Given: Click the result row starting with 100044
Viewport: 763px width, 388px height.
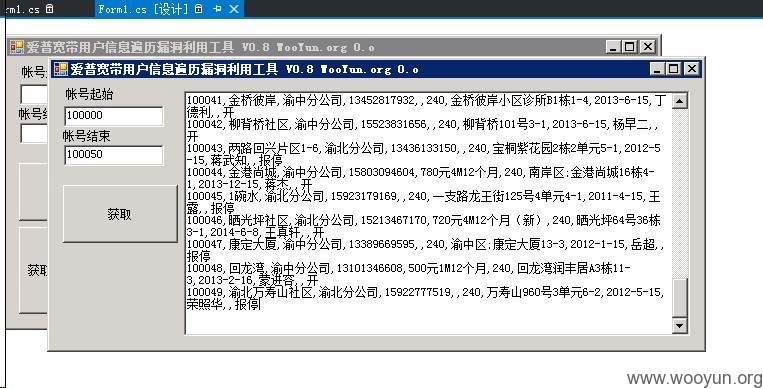Looking at the screenshot, I should (x=420, y=178).
